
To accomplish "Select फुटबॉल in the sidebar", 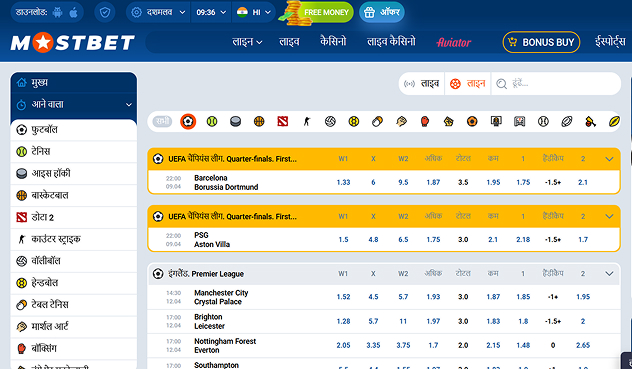I will pyautogui.click(x=74, y=130).
